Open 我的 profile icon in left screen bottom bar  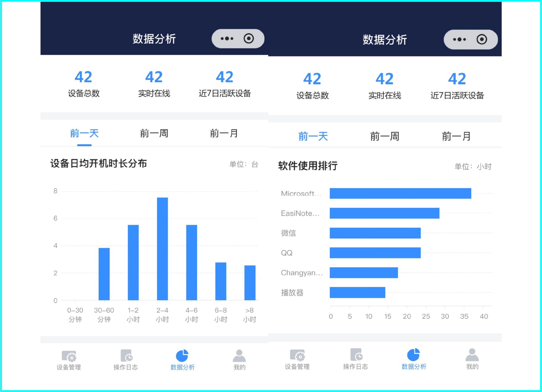pyautogui.click(x=239, y=356)
